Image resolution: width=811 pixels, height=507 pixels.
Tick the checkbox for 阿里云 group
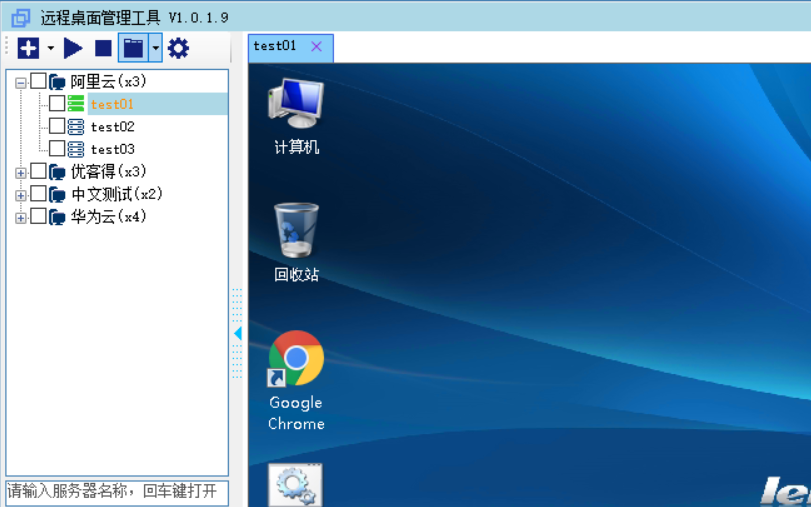coord(38,81)
